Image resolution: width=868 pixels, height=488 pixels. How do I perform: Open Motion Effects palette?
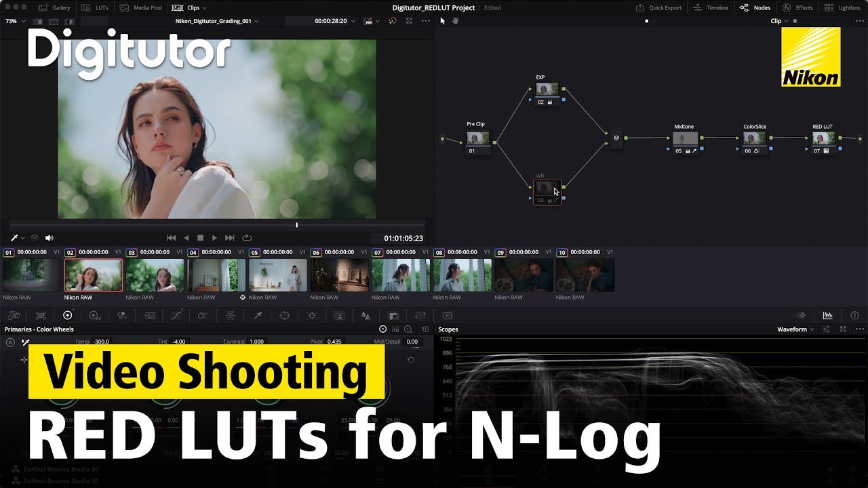[150, 315]
